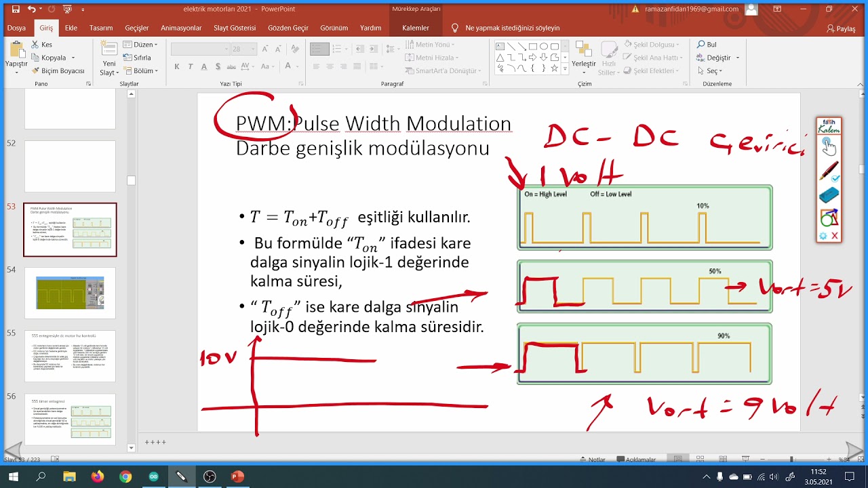Save the presentation from the quick access toolbar

click(x=15, y=9)
